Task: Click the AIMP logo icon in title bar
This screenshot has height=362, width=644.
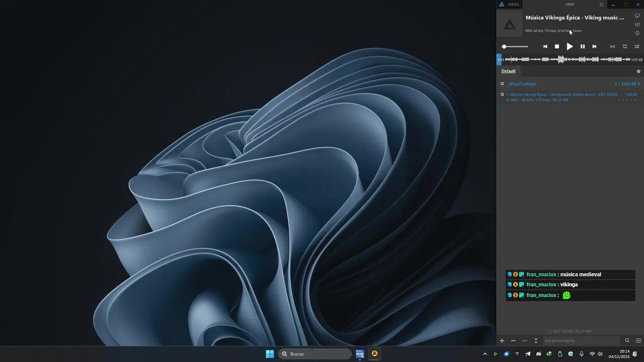Action: pos(502,5)
